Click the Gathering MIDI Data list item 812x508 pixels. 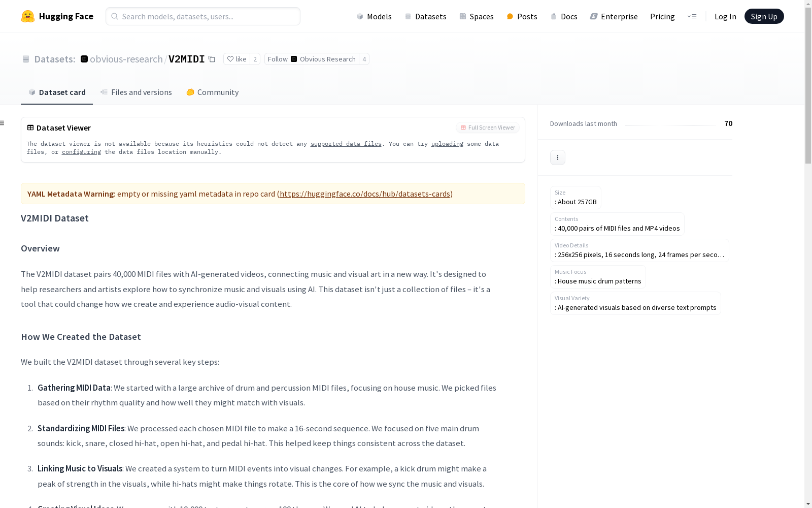coord(267,395)
